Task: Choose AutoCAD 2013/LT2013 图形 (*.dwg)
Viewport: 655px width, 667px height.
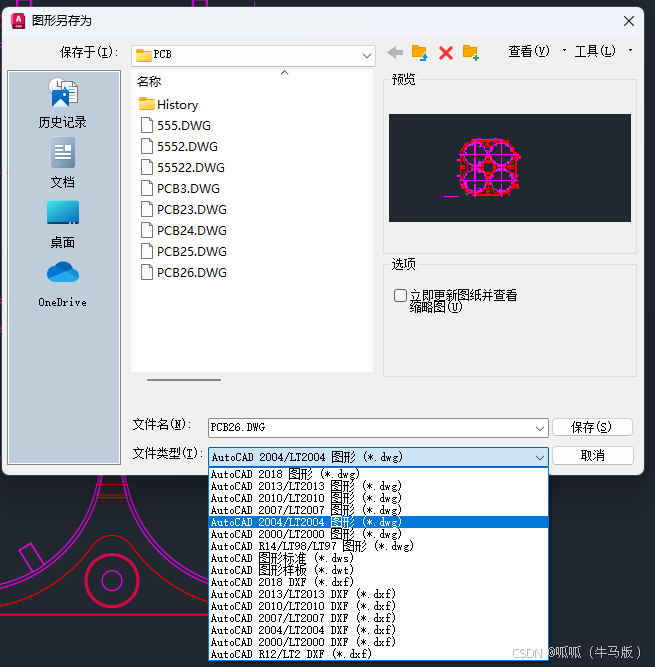Action: pyautogui.click(x=378, y=486)
